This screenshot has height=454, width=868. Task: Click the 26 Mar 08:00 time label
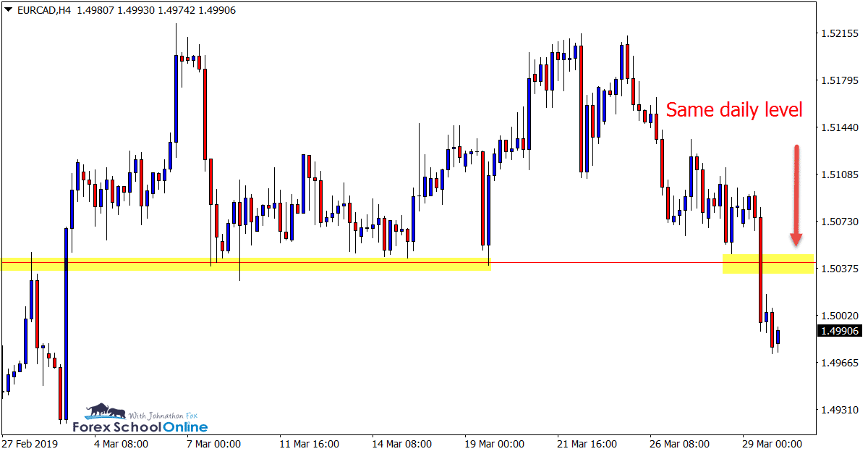pos(680,444)
